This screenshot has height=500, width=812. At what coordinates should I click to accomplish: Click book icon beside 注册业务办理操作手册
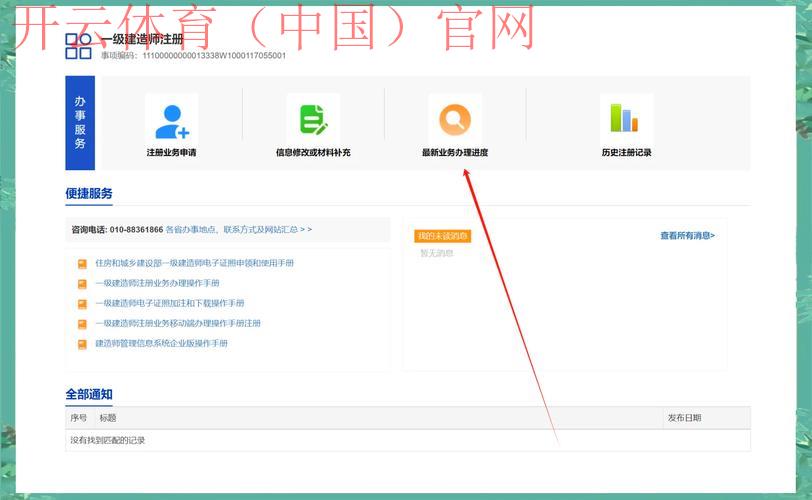pyautogui.click(x=82, y=284)
